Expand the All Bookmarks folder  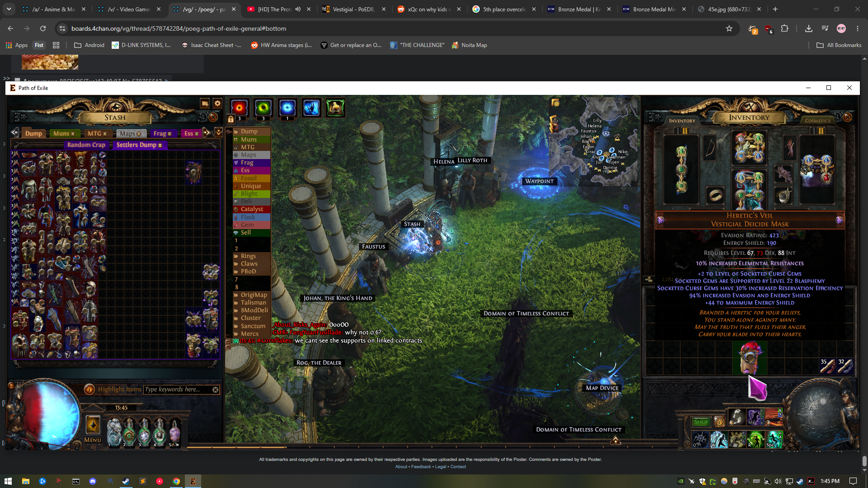click(839, 45)
